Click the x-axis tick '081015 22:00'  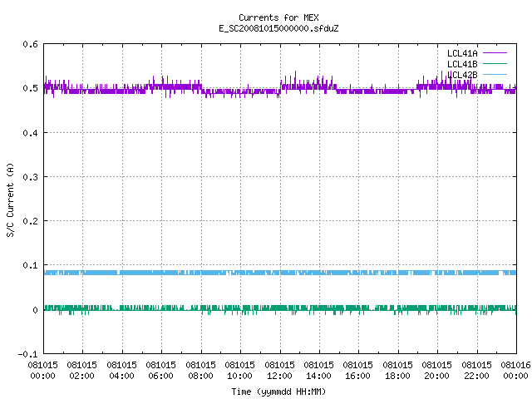pyautogui.click(x=476, y=370)
